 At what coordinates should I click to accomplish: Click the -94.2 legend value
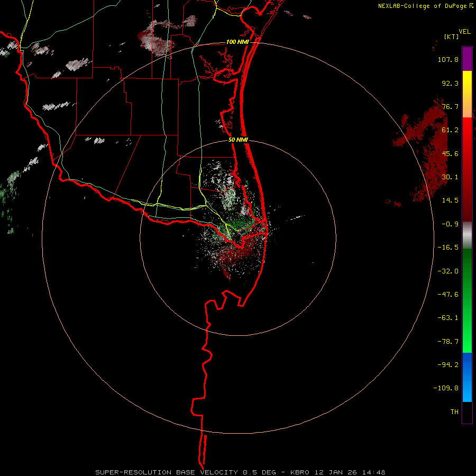click(448, 364)
